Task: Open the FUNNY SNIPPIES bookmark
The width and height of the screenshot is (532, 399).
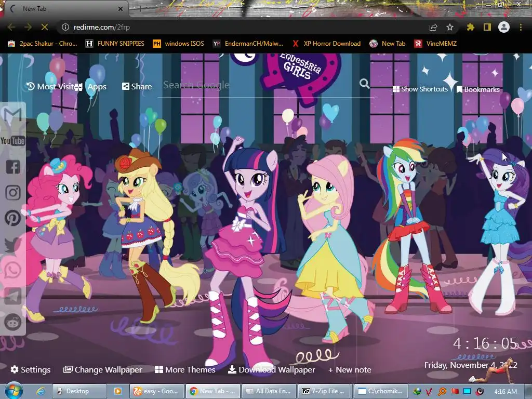Action: 115,44
